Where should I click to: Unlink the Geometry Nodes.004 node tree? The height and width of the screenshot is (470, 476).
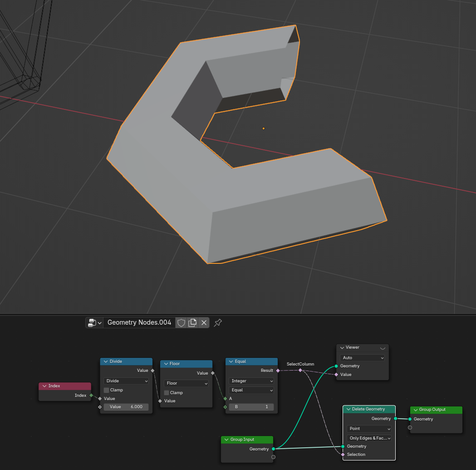click(x=204, y=323)
